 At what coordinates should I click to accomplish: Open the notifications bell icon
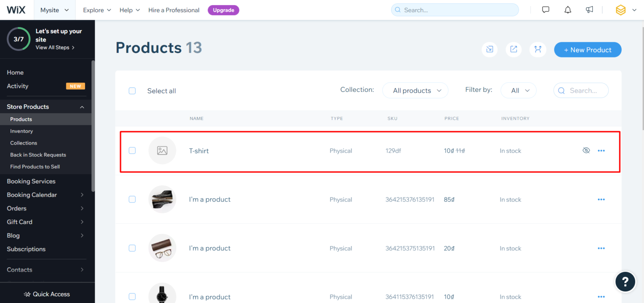pyautogui.click(x=568, y=10)
